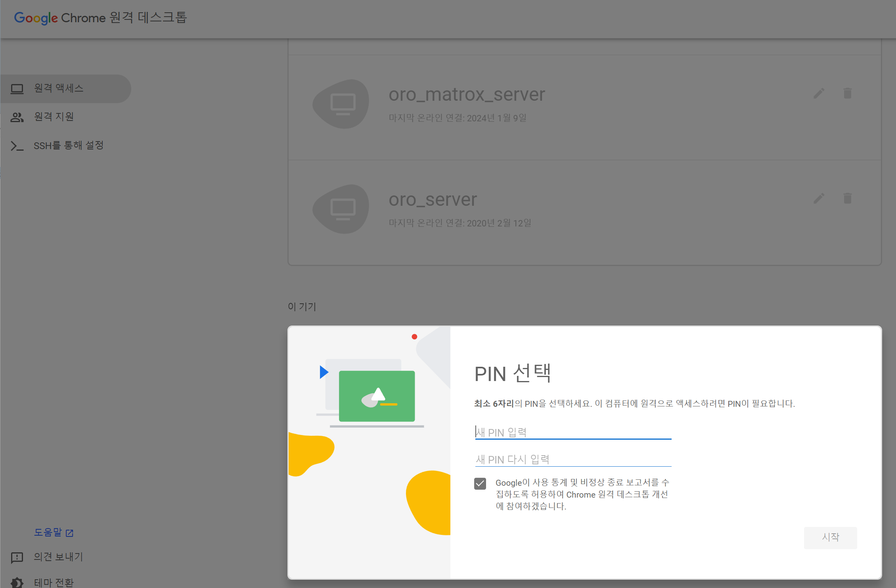Click the Google Chrome 원격 데스크톱 title
896x588 pixels.
[x=100, y=18]
